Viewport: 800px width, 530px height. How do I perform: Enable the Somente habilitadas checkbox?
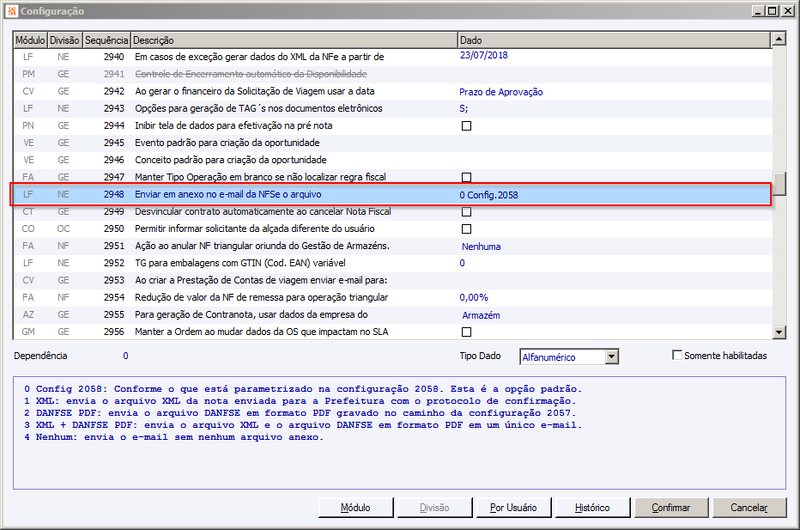677,355
